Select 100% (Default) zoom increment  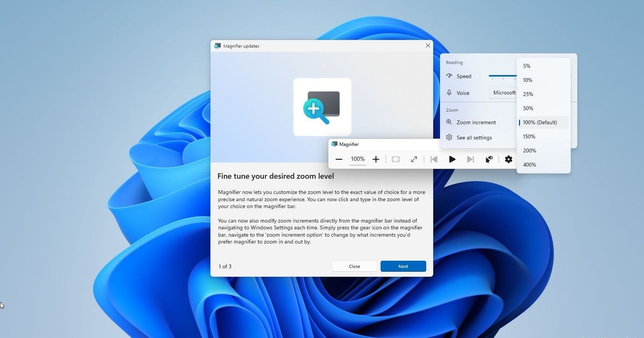tap(544, 122)
